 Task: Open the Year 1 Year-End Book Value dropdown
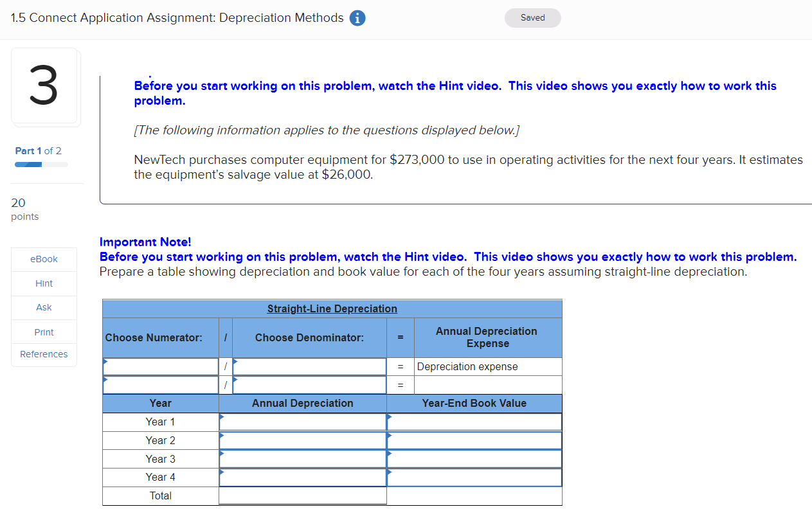tap(474, 422)
